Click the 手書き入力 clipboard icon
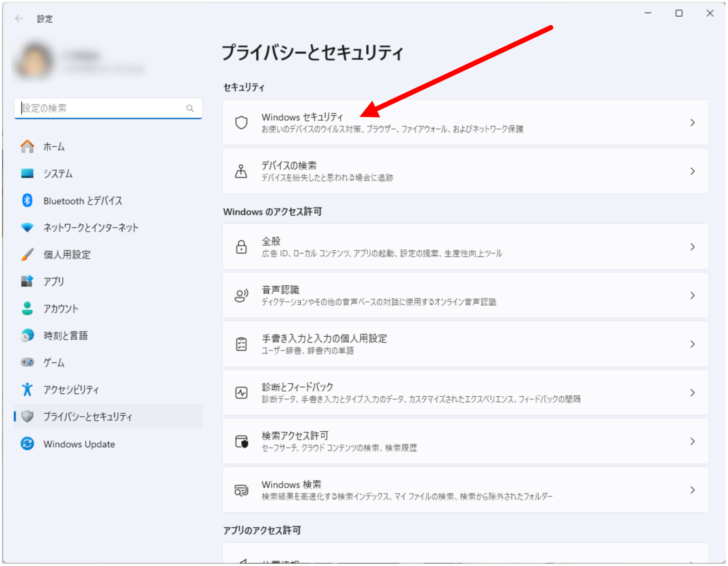Image resolution: width=728 pixels, height=566 pixels. pyautogui.click(x=241, y=344)
